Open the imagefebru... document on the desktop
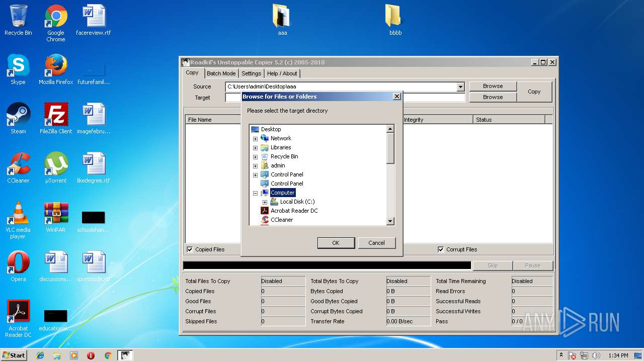644x362 pixels. click(x=94, y=119)
